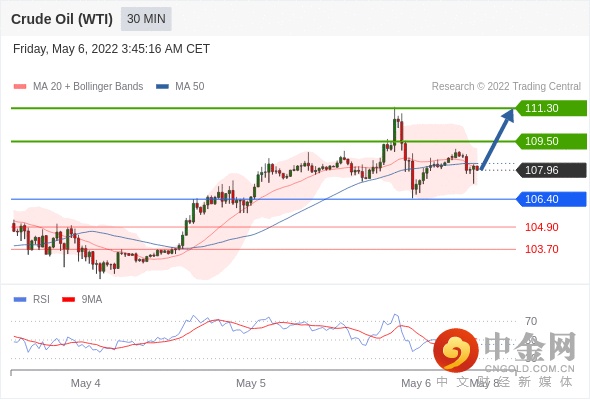Viewport: 590px width, 400px height.
Task: Select the Crude Oil (WTI) title
Action: tap(62, 19)
